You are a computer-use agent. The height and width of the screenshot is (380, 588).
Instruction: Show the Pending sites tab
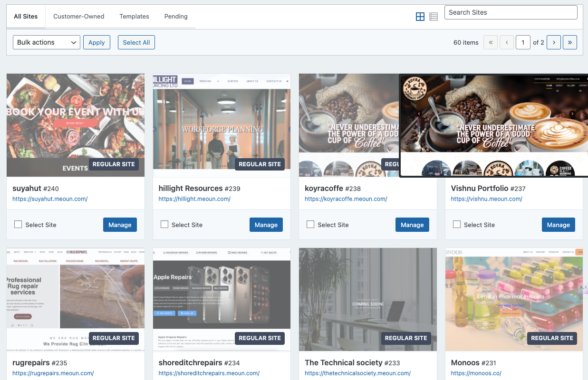click(x=176, y=16)
